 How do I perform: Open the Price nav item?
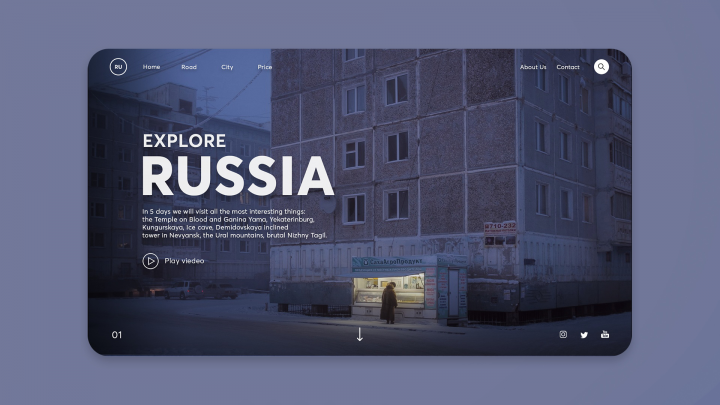pyautogui.click(x=264, y=67)
